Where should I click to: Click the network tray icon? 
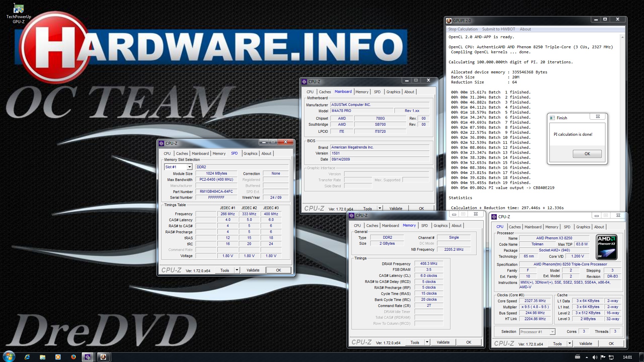click(611, 357)
